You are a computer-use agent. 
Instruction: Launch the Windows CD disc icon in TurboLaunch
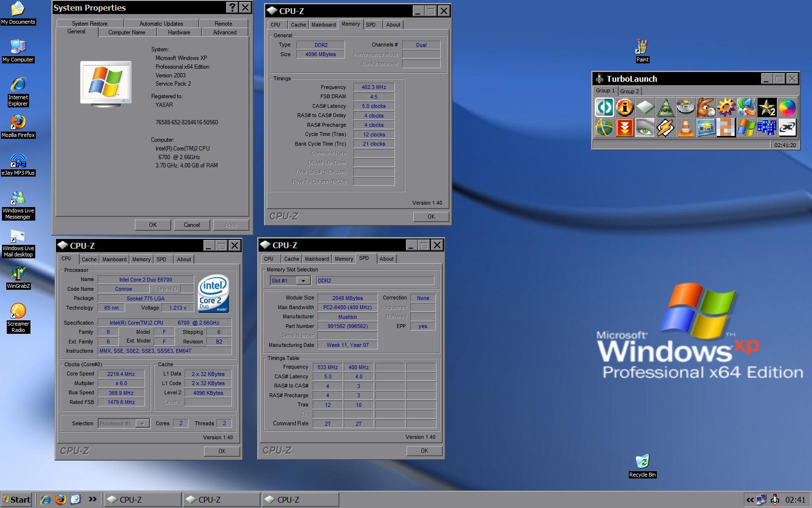coord(685,107)
